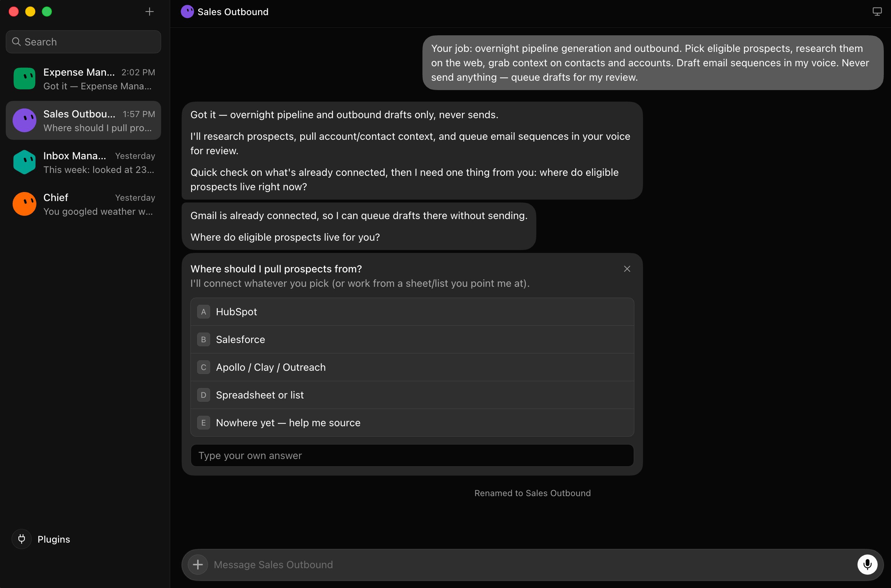Pick the Spreadsheet or list option

click(x=412, y=395)
